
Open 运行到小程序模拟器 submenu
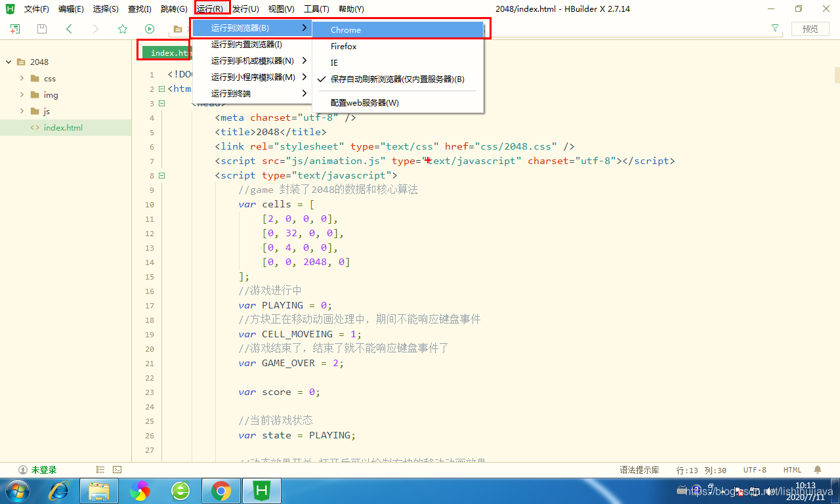click(252, 77)
